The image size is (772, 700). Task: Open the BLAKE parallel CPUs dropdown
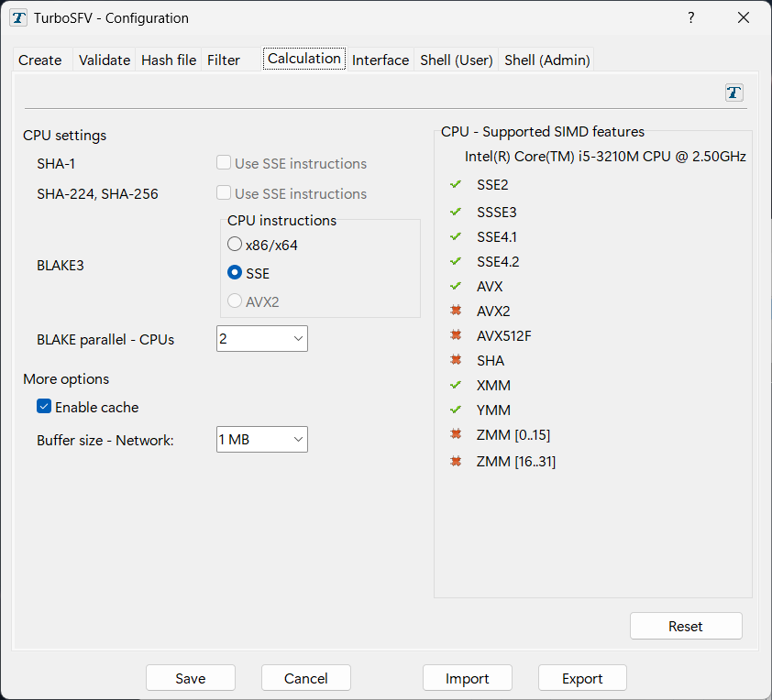[262, 339]
